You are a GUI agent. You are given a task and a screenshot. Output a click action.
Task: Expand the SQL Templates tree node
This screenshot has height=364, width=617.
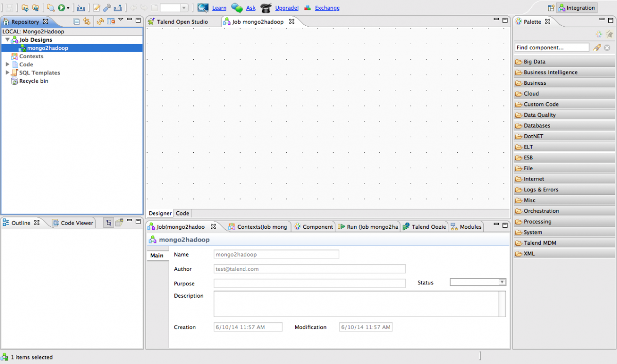pos(7,72)
